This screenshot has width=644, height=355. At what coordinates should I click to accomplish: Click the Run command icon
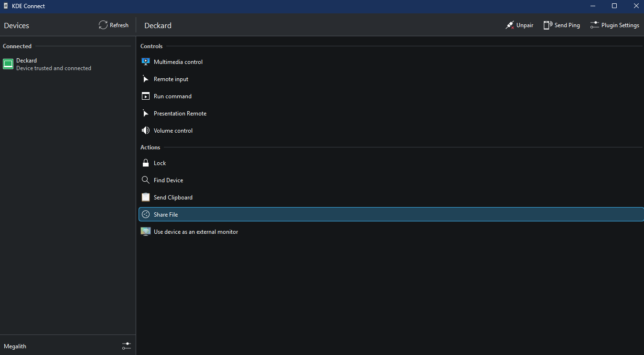click(x=146, y=96)
